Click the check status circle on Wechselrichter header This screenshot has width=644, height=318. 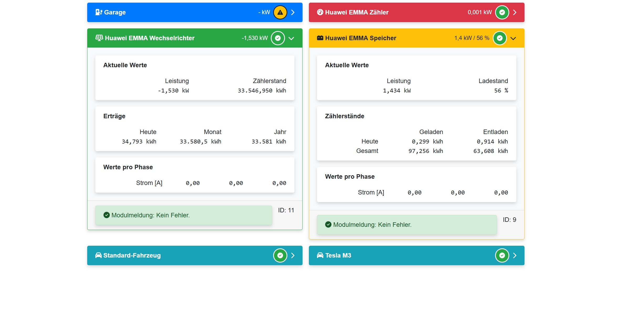(x=278, y=38)
